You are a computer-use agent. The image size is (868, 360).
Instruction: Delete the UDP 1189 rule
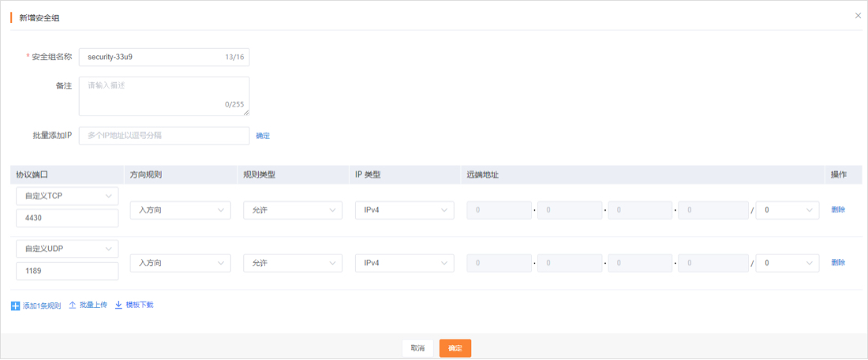[837, 263]
